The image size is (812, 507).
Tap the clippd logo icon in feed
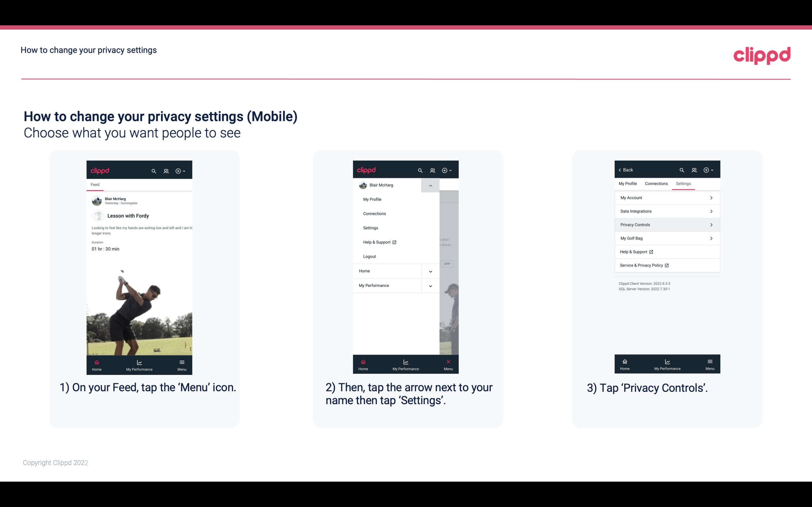(x=100, y=170)
